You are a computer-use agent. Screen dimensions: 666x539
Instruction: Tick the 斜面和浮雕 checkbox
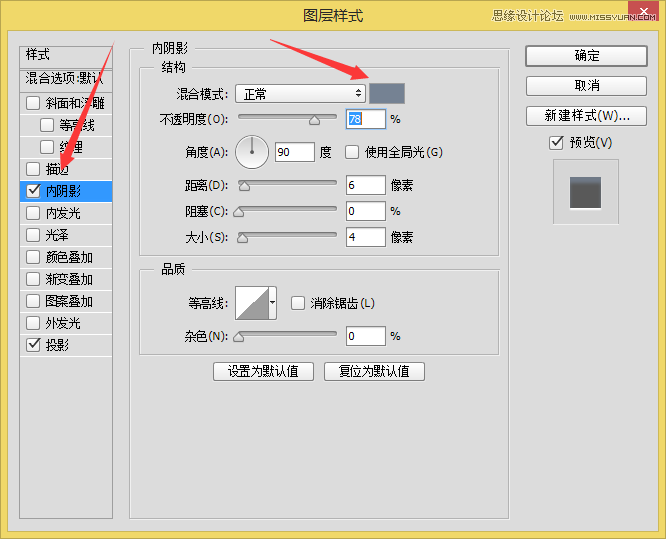(x=33, y=103)
